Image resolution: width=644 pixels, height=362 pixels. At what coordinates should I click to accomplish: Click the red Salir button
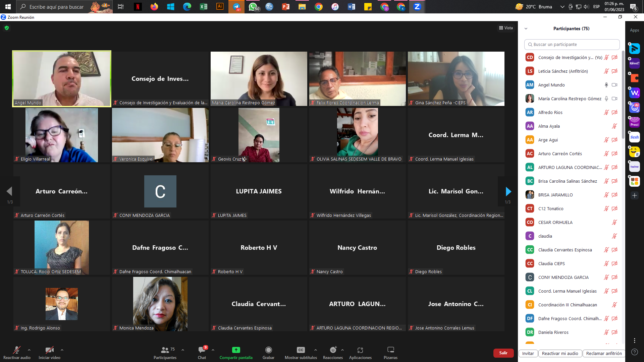click(x=503, y=353)
